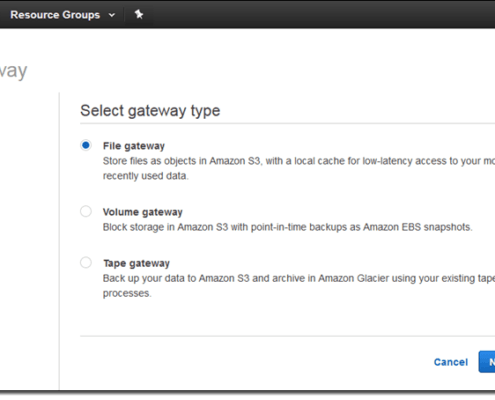Click the pin shortcut icon in navbar
Viewport: 495px width, 400px height.
139,14
